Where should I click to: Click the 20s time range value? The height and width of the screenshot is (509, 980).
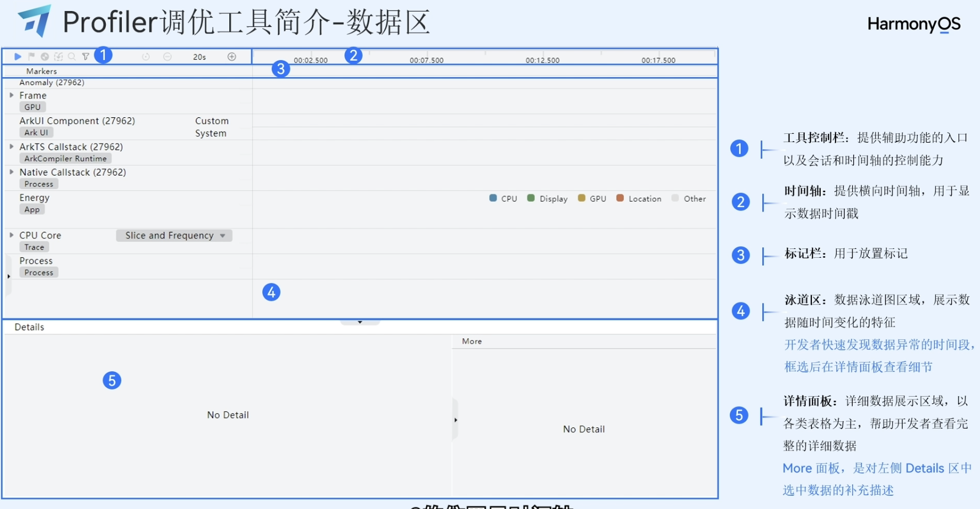pos(200,57)
